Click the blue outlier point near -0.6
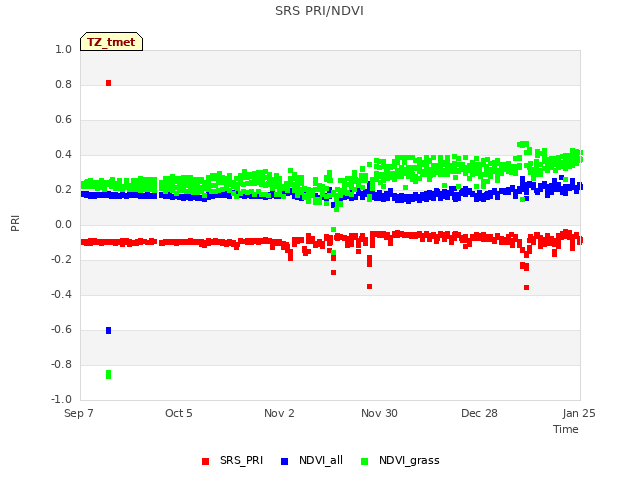This screenshot has width=640, height=480. tap(109, 330)
